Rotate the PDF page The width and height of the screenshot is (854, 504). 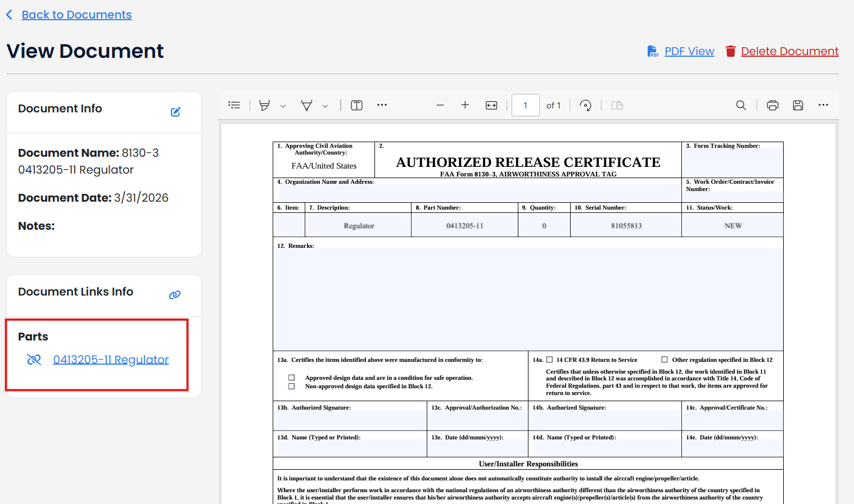click(x=585, y=105)
